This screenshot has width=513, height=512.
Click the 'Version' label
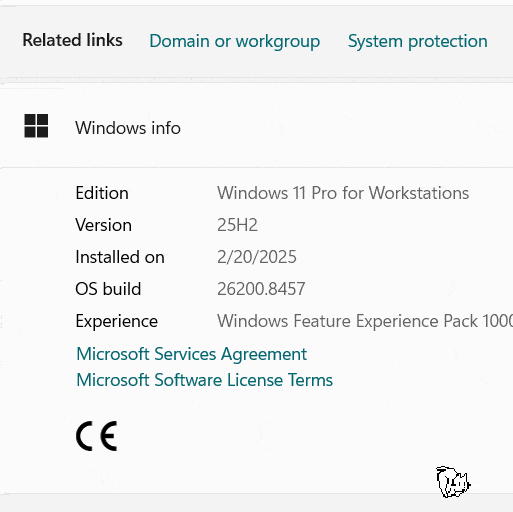point(103,225)
